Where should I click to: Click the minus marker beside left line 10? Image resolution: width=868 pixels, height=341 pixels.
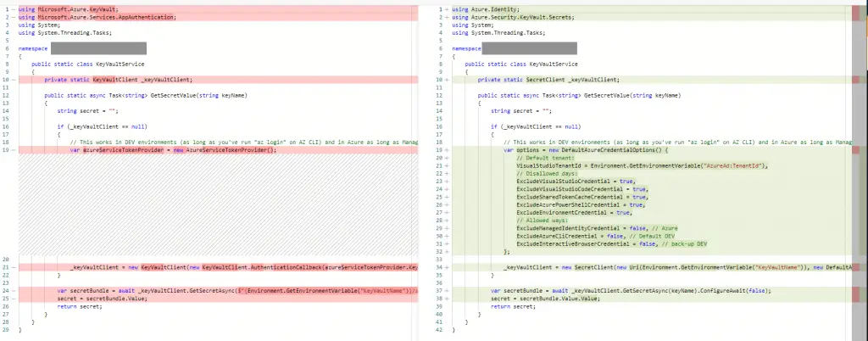[x=14, y=79]
